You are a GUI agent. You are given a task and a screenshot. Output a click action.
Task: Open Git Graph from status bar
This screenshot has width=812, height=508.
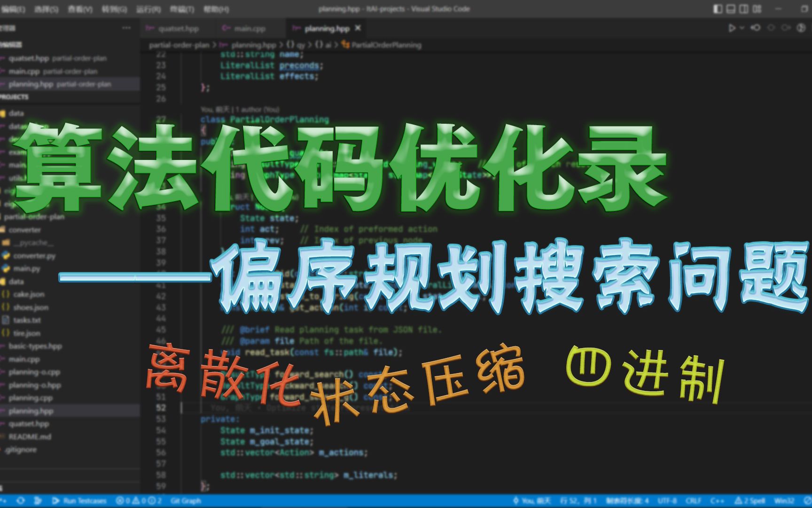(x=186, y=501)
